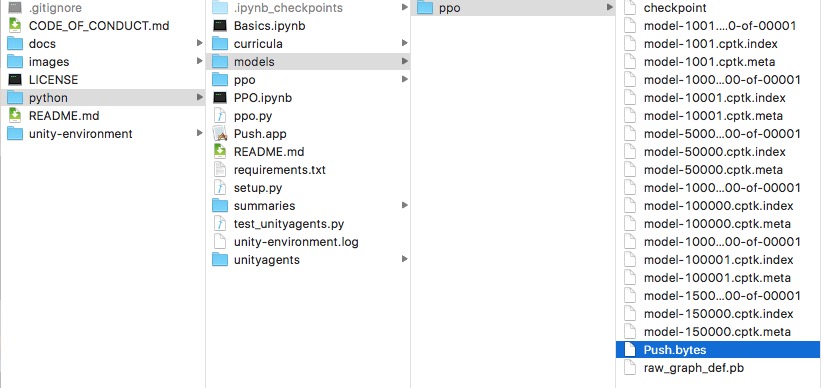Click the unity-environment folder icon
Screen dimensions: 823x388
pyautogui.click(x=15, y=134)
